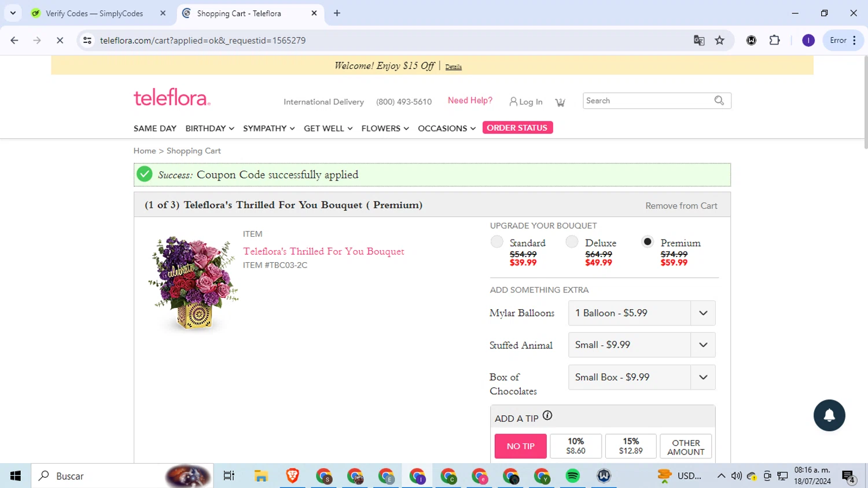Viewport: 868px width, 488px height.
Task: Open the Stuffed Animal dropdown
Action: coord(642,345)
